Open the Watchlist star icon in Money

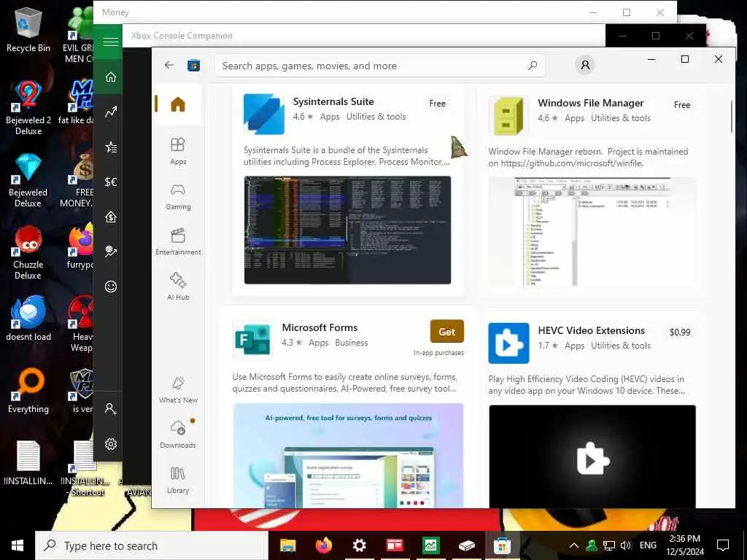(x=111, y=147)
